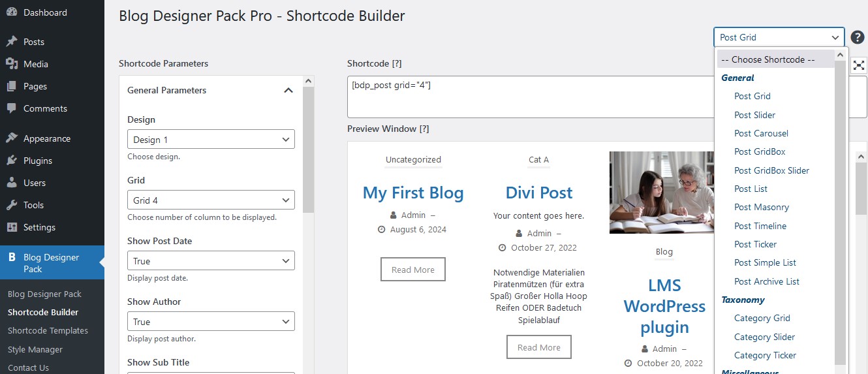Choose Post Masonry option
This screenshot has height=374, width=868.
(x=762, y=207)
